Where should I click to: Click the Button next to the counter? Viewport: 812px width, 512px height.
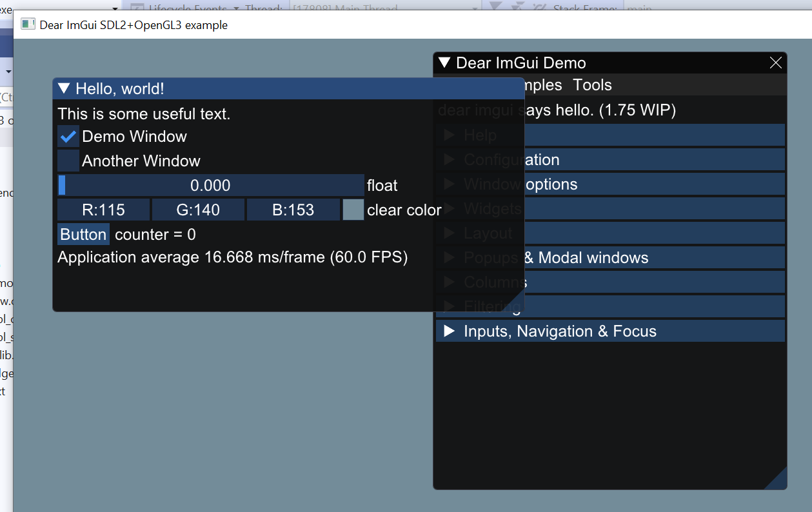pos(84,234)
